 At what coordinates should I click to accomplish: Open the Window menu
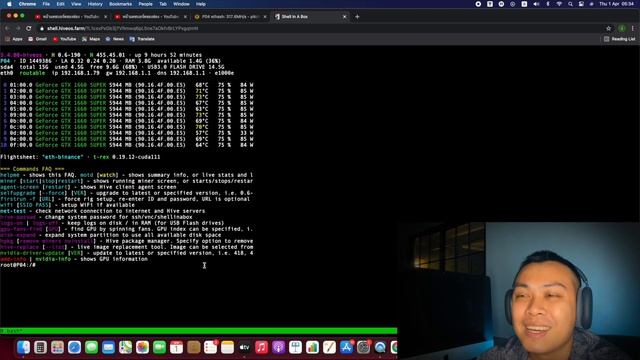click(181, 4)
